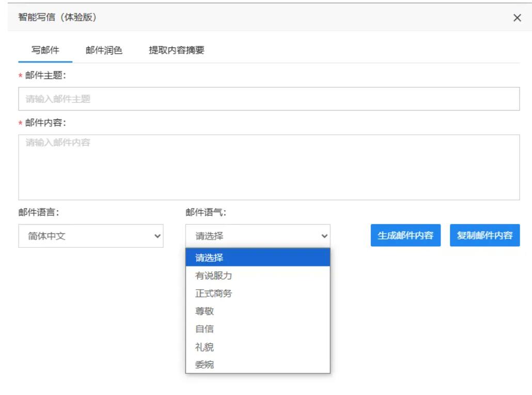Expand the 简体中文 language dropdown

click(90, 236)
